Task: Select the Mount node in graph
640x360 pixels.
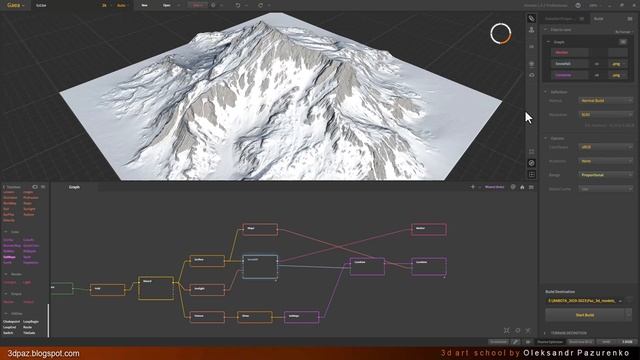Action: click(x=156, y=288)
